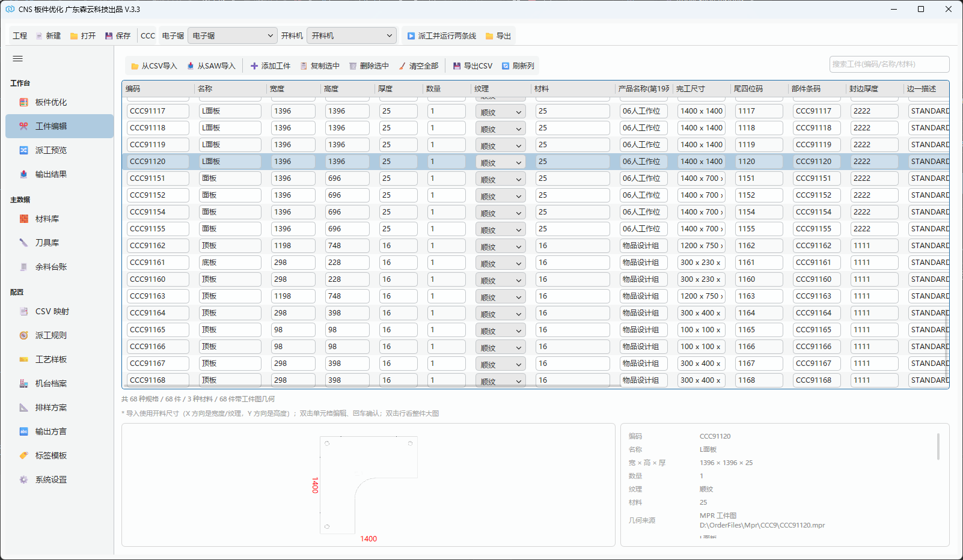963x560 pixels.
Task: Expand the 纹理 dropdown for row CCC91117
Action: [500, 112]
